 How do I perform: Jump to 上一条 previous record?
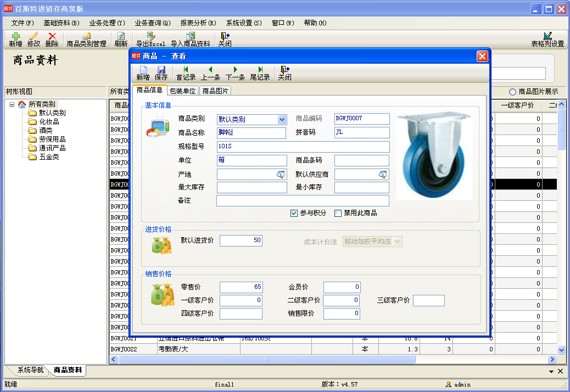pos(210,73)
